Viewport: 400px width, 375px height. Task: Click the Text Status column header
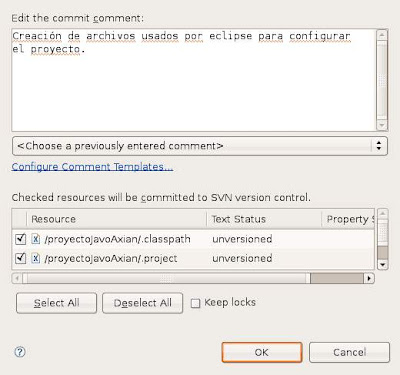coord(264,219)
